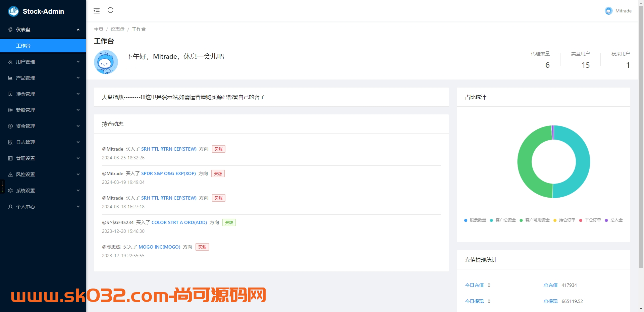Expand the 新股管理 submenu arrow
644x312 pixels.
pyautogui.click(x=78, y=110)
